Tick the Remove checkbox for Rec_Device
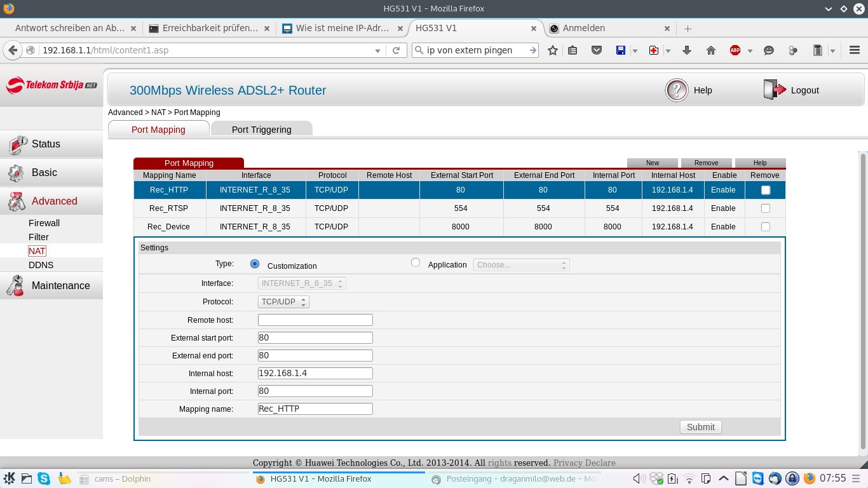This screenshot has height=488, width=868. click(765, 227)
